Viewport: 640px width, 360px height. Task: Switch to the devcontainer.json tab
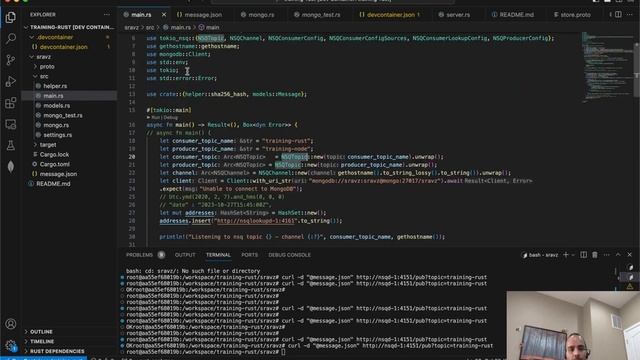pos(390,15)
